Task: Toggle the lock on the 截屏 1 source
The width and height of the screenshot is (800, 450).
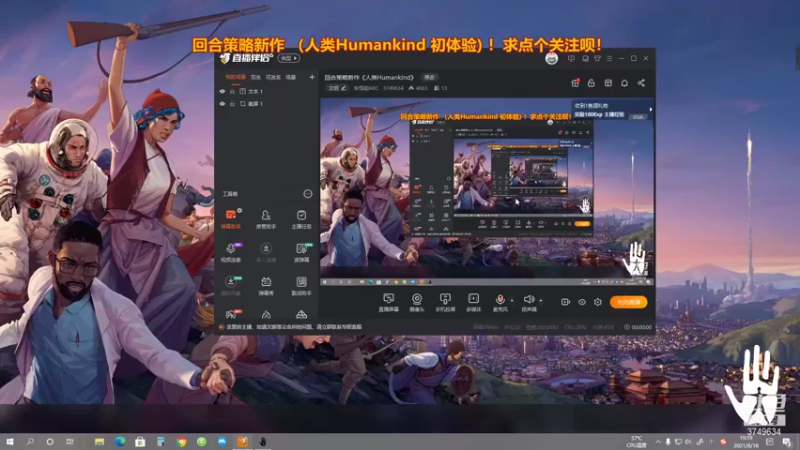Action: coord(232,104)
